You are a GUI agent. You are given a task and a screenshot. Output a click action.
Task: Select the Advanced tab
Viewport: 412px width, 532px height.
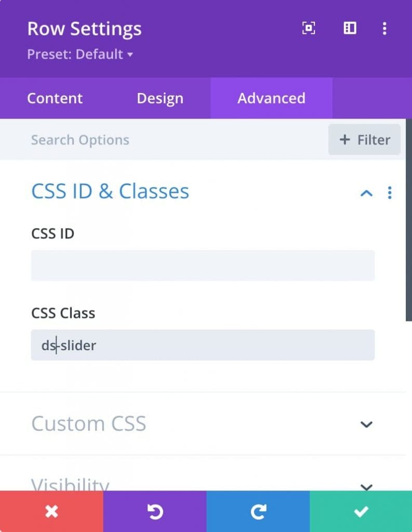pos(271,98)
